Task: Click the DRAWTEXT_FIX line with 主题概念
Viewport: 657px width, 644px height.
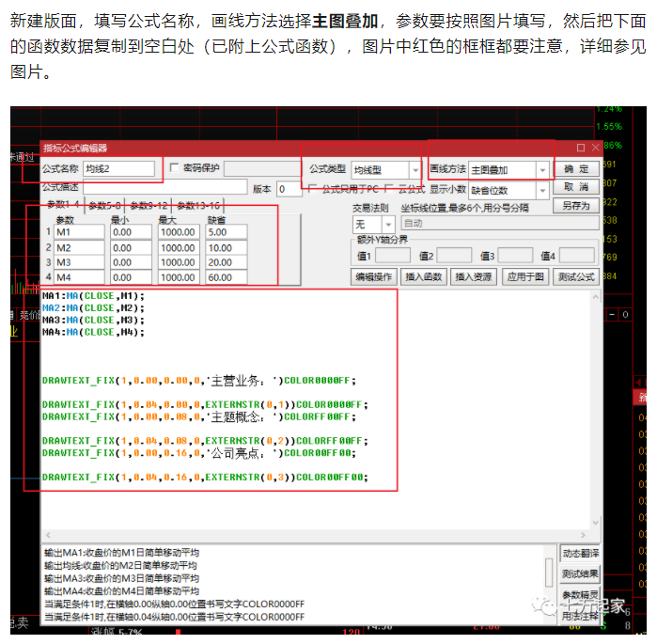Action: tap(199, 416)
